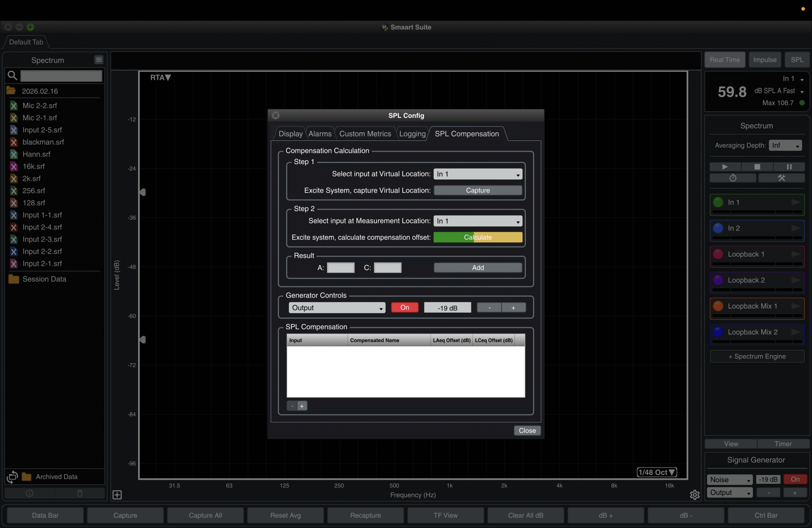The width and height of the screenshot is (812, 528).
Task: Click Add in the Result section
Action: pos(478,268)
